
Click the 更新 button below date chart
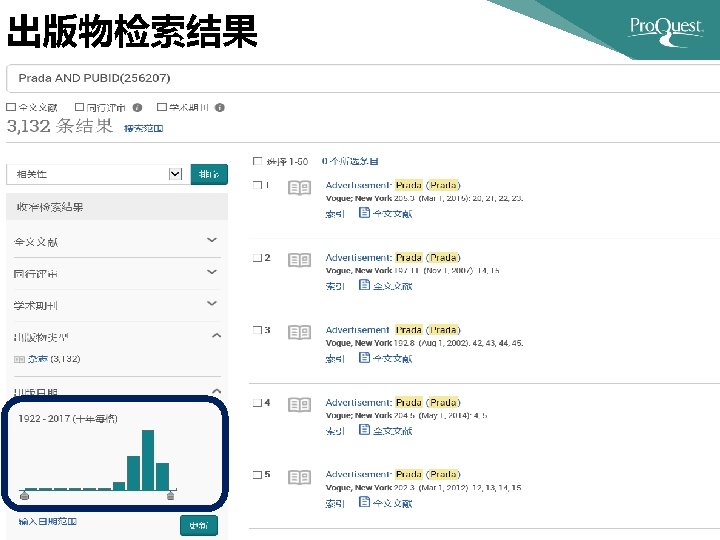(199, 525)
